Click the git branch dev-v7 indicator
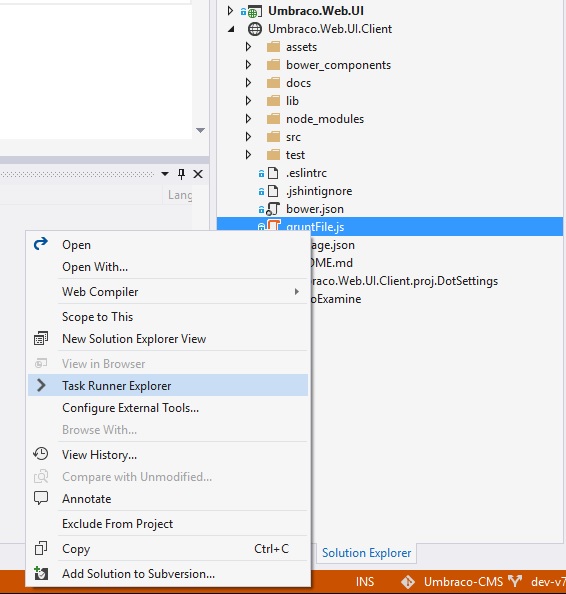 click(x=548, y=581)
